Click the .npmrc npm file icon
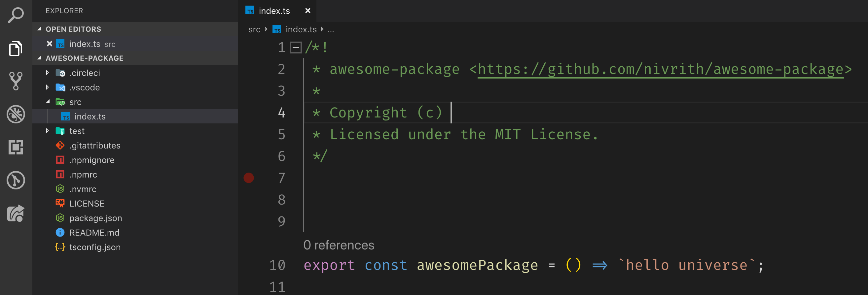Viewport: 868px width, 295px height. [x=60, y=174]
